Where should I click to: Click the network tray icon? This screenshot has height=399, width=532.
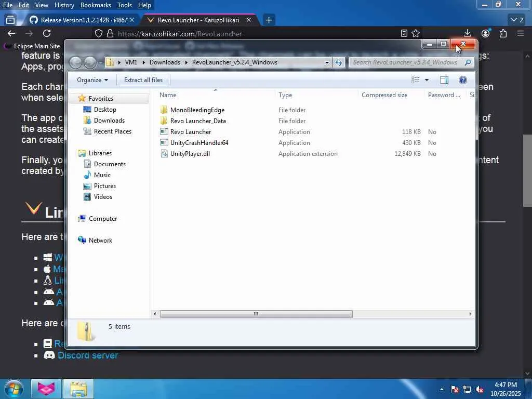tap(467, 390)
